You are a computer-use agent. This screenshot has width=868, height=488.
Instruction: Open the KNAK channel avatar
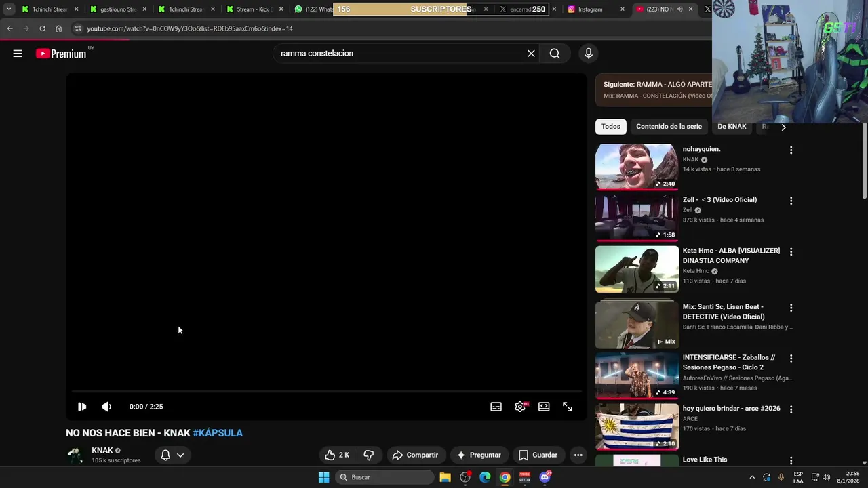coord(75,455)
